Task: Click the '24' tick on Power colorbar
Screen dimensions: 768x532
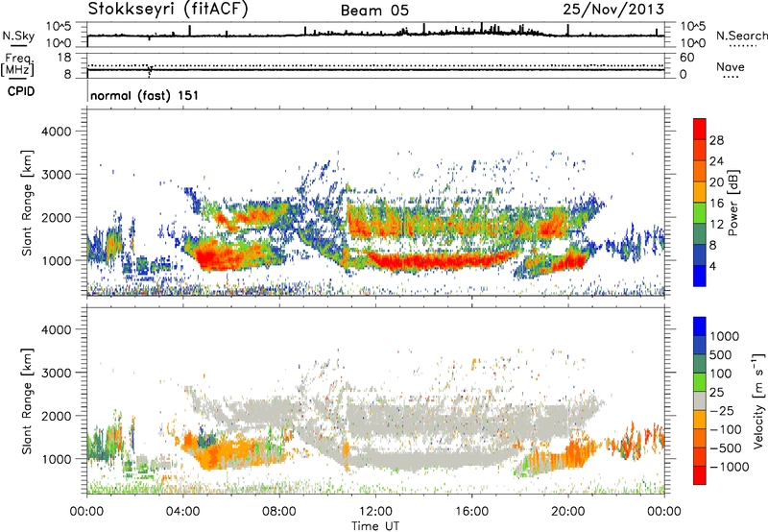Action: [x=716, y=161]
